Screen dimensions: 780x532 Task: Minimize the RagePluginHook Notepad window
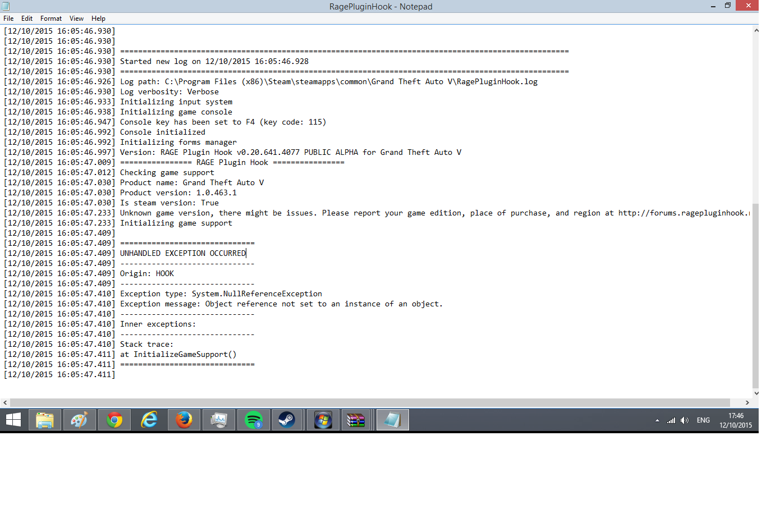point(713,6)
